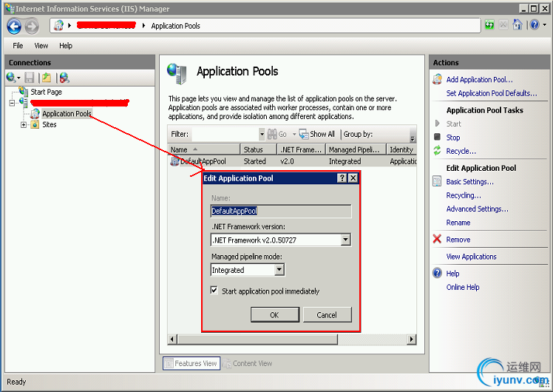Click the scrollbar left arrow
Screen dimensions: 553x392
[172, 339]
